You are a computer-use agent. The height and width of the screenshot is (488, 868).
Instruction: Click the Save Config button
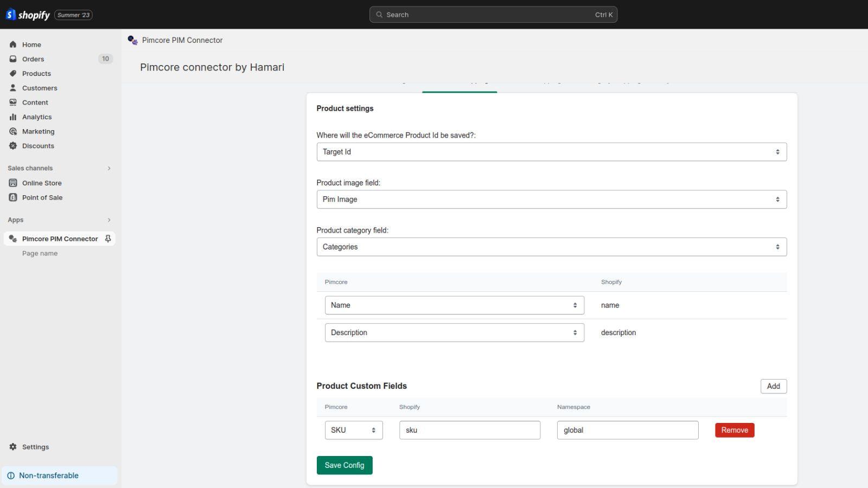click(344, 465)
